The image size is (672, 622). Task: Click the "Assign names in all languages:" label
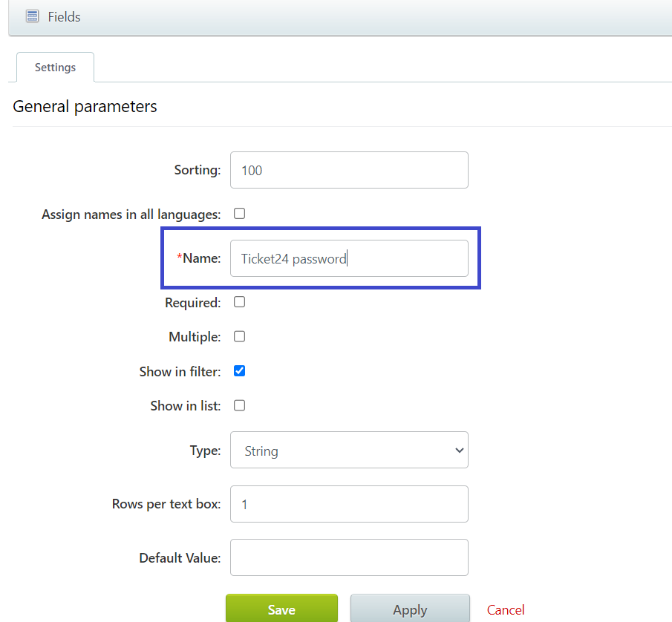[131, 215]
